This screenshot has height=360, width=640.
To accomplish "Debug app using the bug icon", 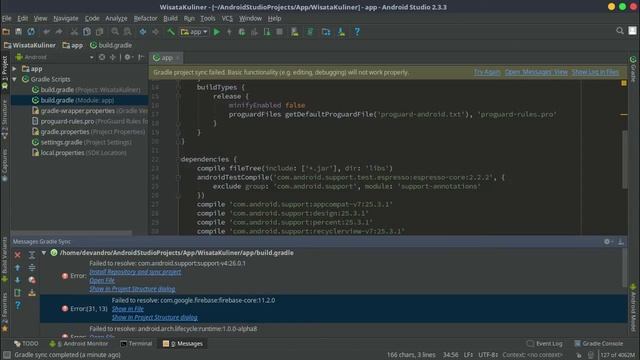I will click(242, 32).
